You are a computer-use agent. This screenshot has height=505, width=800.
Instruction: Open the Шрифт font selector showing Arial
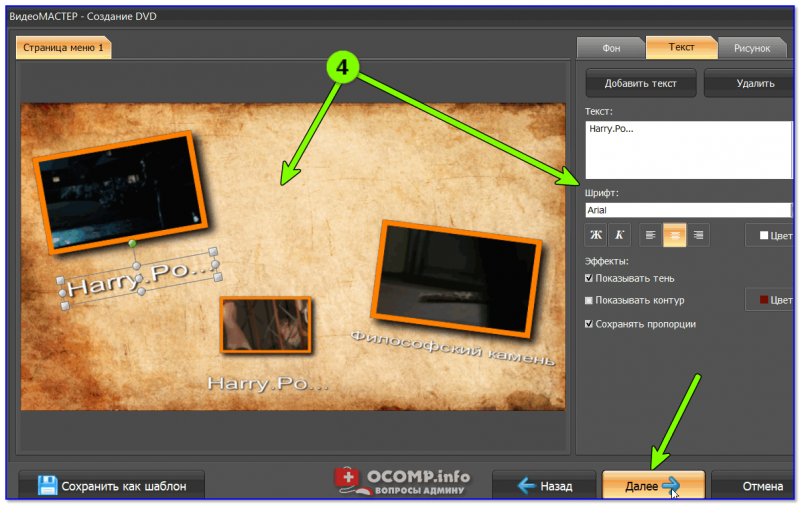pyautogui.click(x=688, y=210)
